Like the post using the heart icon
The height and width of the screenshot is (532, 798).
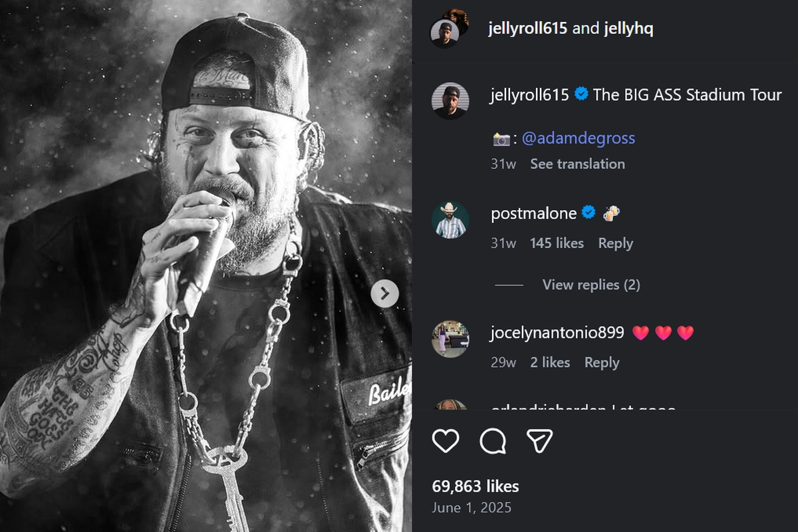tap(446, 442)
